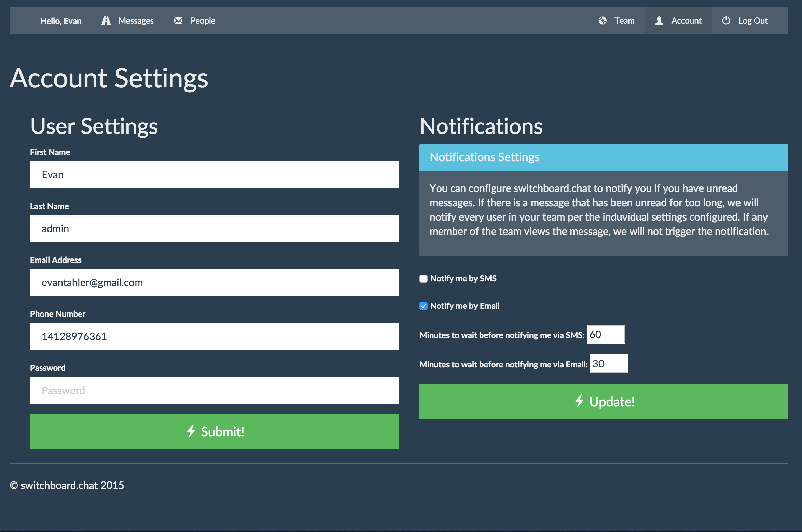This screenshot has height=532, width=802.
Task: Disable the Notify me by Email checkbox
Action: pyautogui.click(x=423, y=306)
